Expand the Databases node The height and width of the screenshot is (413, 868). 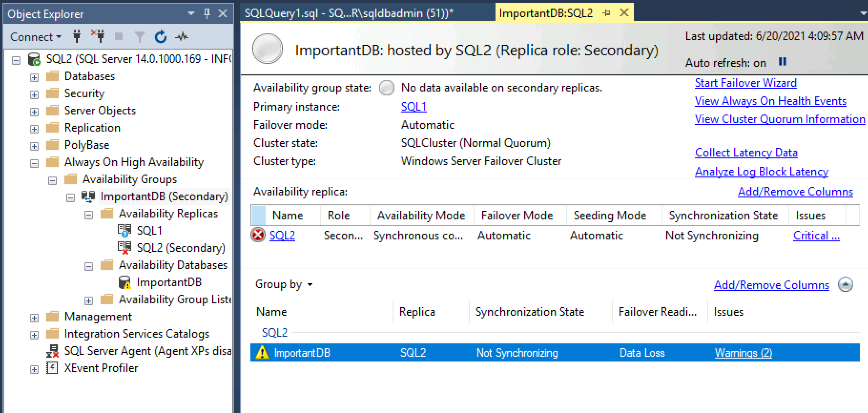pos(34,77)
